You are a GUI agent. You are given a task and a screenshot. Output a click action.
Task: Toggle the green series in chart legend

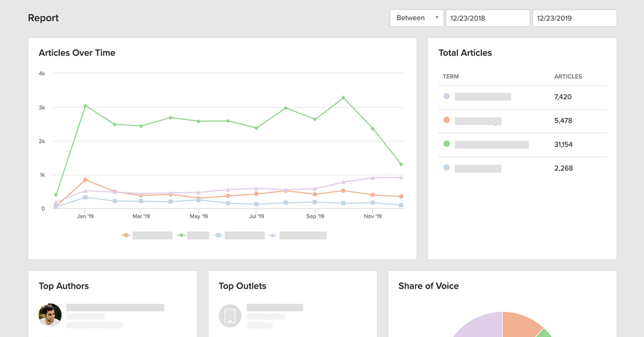pyautogui.click(x=193, y=235)
